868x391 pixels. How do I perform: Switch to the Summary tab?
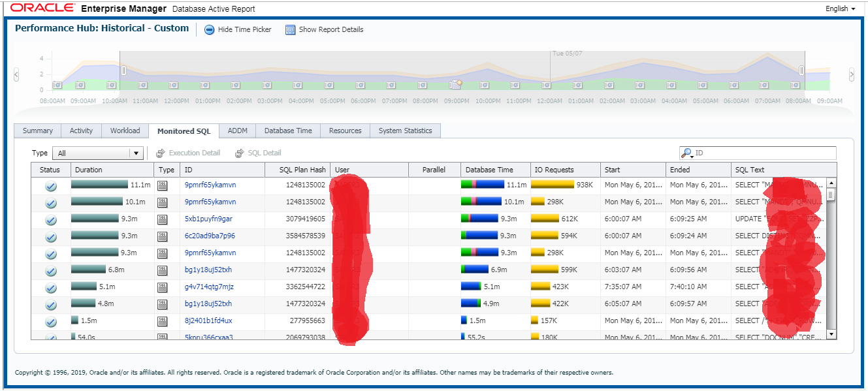pyautogui.click(x=37, y=131)
